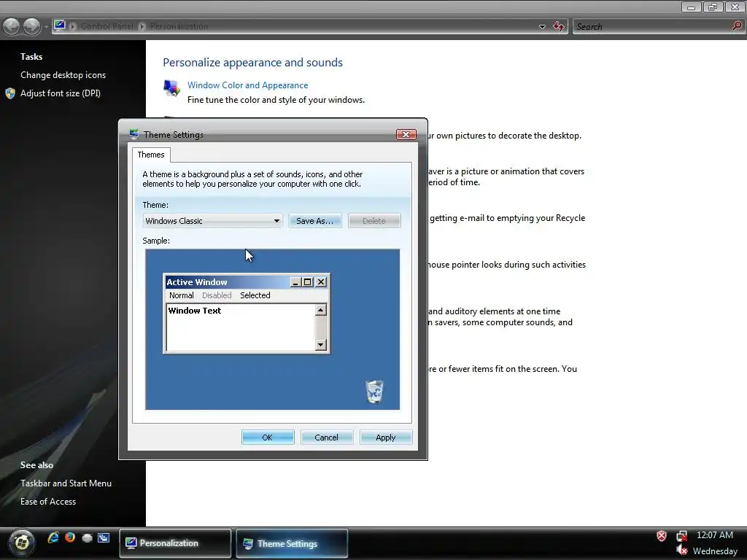Close the Theme Settings dialog
The height and width of the screenshot is (560, 747).
[406, 135]
